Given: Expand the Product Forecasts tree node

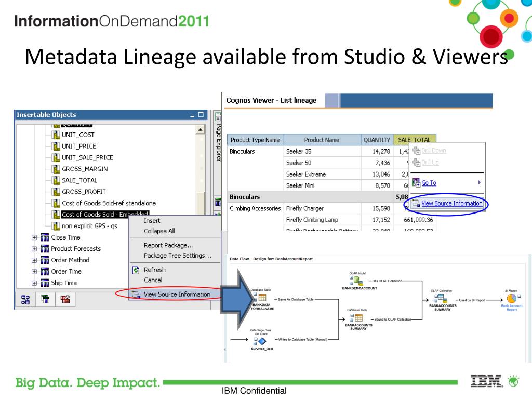Looking at the screenshot, I should [x=34, y=249].
